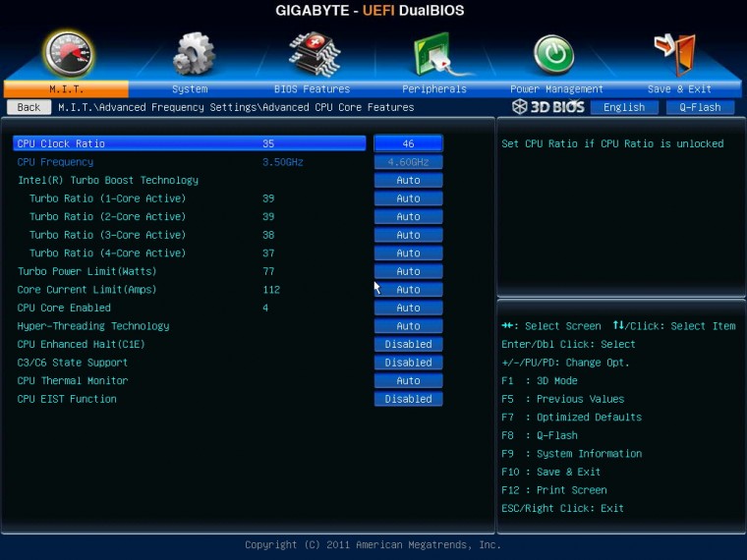This screenshot has width=747, height=560.
Task: Click the M.I.T. speedometer gauge icon
Action: point(68,54)
